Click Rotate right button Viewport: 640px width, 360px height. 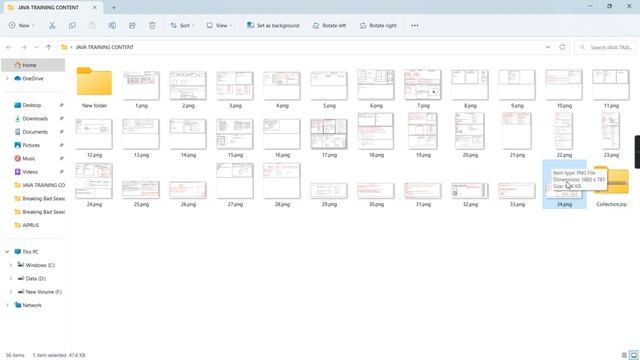[x=378, y=25]
